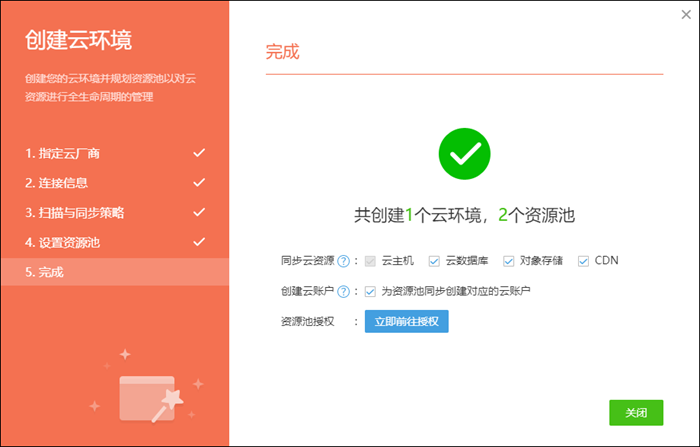700x447 pixels.
Task: Uncheck the 云数据库 checkbox
Action: click(434, 261)
